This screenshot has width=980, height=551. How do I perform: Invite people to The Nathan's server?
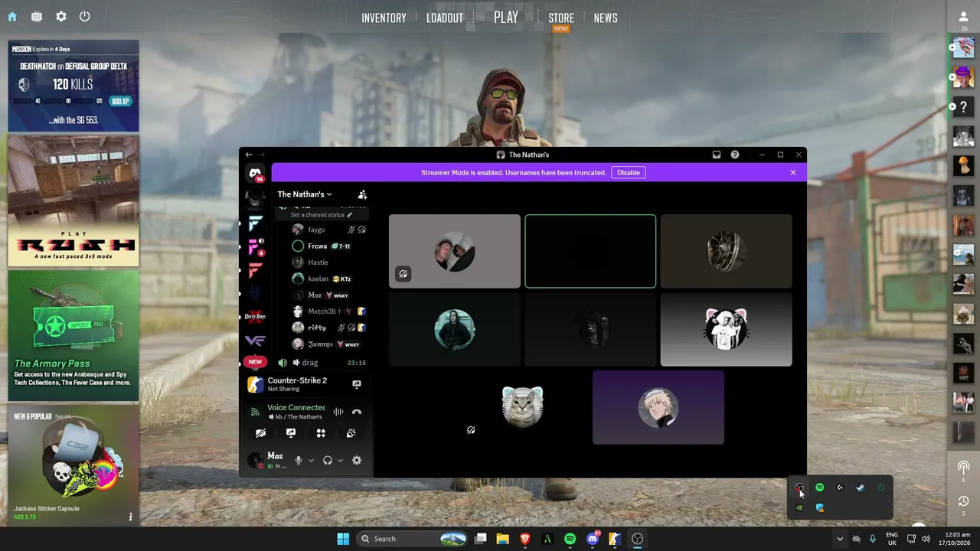click(x=362, y=194)
